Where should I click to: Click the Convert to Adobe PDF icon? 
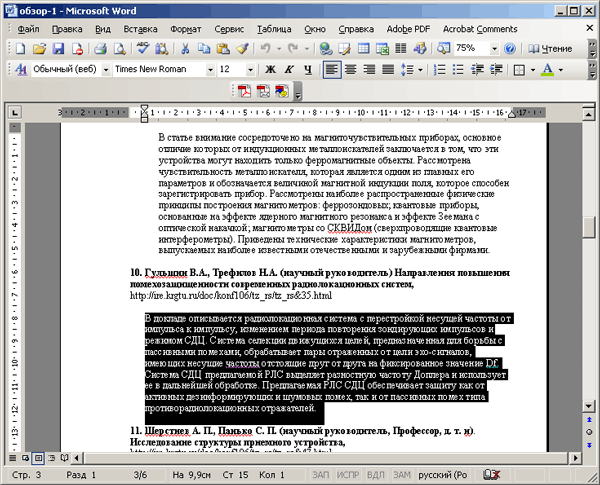point(246,91)
